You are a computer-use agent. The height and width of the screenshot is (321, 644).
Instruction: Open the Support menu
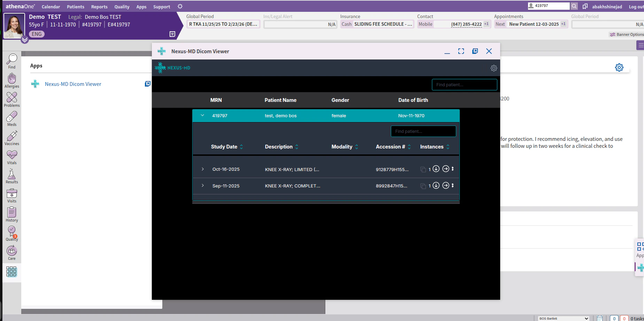click(x=162, y=7)
